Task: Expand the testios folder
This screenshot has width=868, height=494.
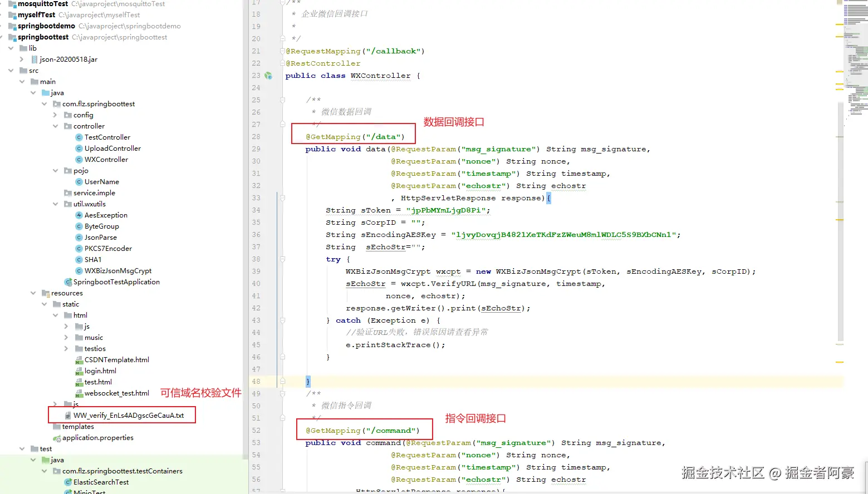Action: 66,349
